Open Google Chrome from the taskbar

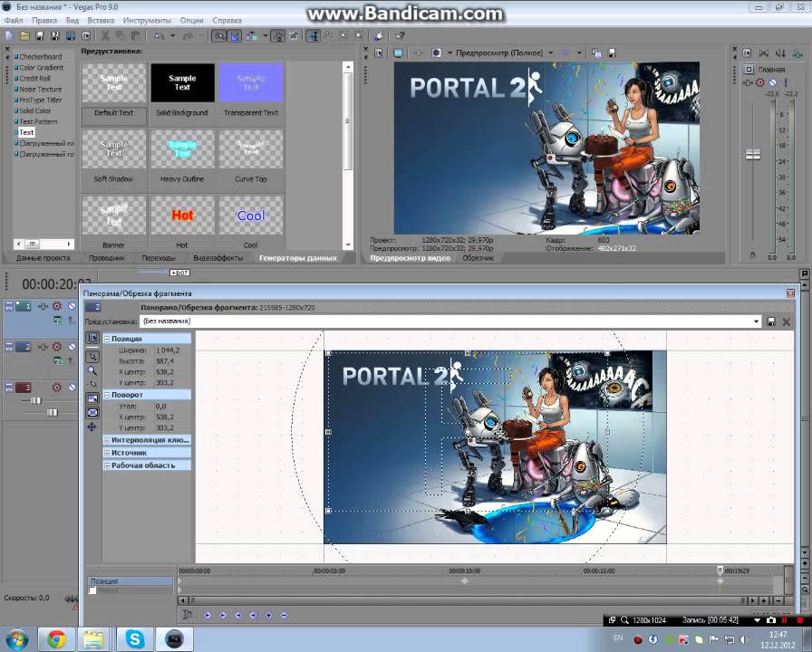(x=57, y=639)
